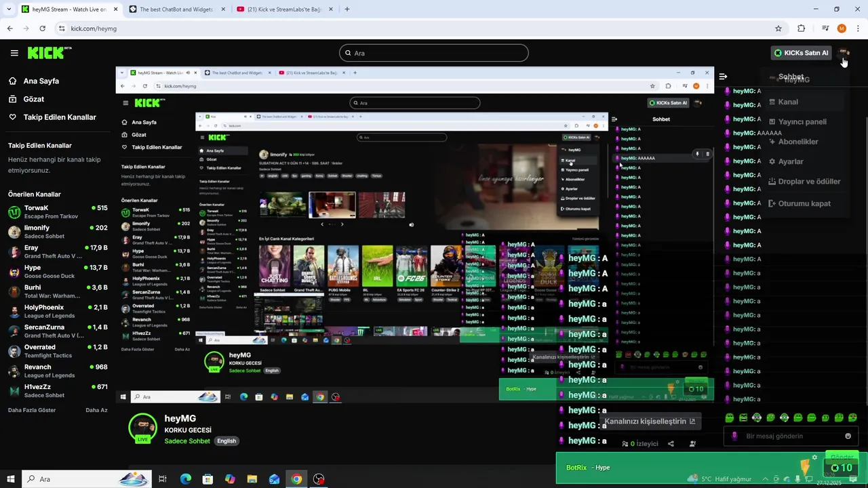
Task: Open recommended channel Eray
Action: click(58, 252)
